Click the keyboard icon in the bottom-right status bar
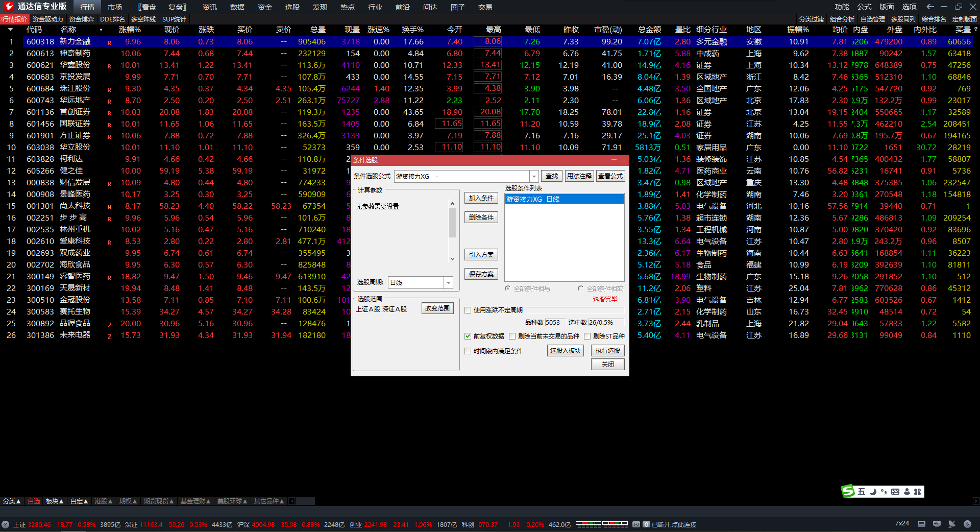980x532 pixels. (921, 524)
